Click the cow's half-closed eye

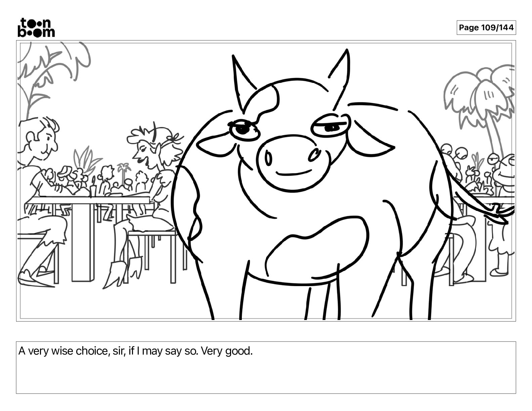tap(330, 127)
